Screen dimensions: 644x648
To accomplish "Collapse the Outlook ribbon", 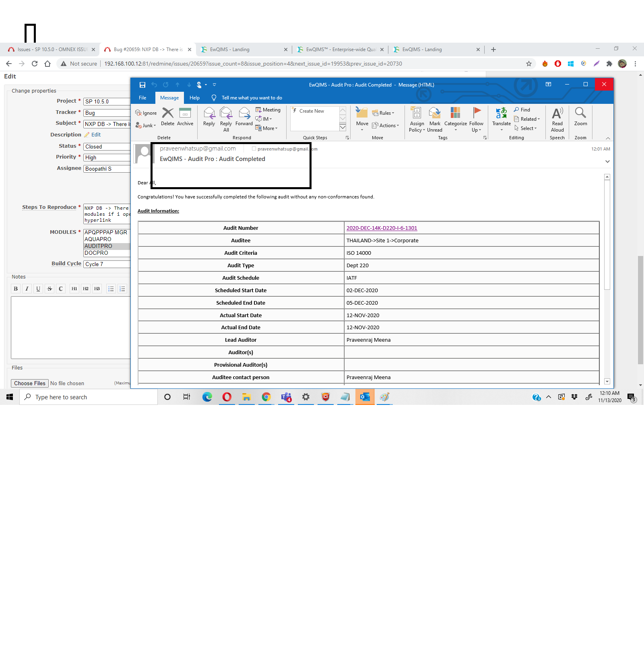I will [608, 138].
